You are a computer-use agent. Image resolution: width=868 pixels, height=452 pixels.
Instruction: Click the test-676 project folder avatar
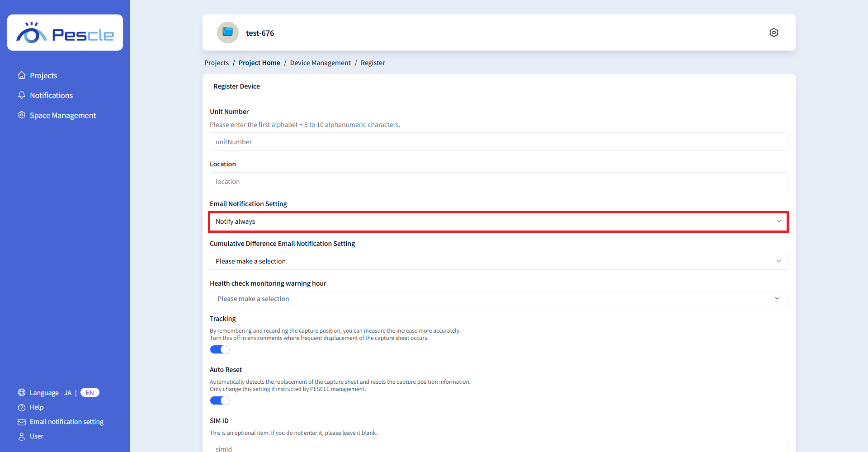pos(228,33)
